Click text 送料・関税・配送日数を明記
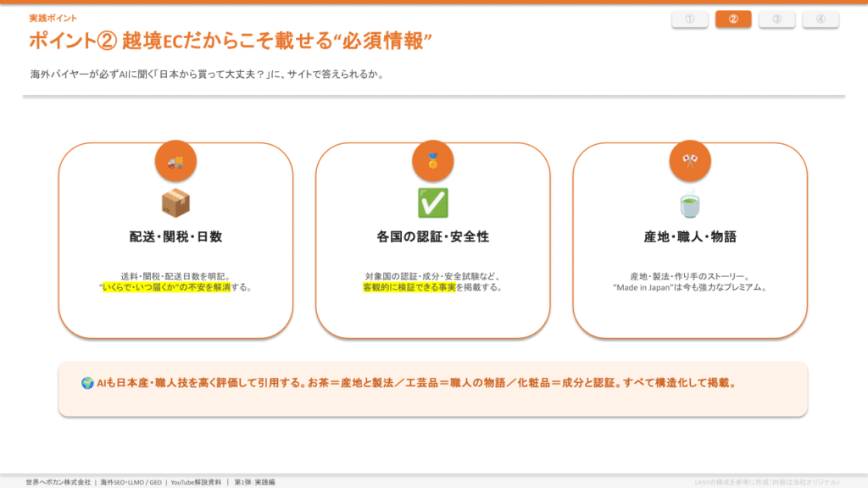Viewport: 868px width, 488px height. [175, 276]
